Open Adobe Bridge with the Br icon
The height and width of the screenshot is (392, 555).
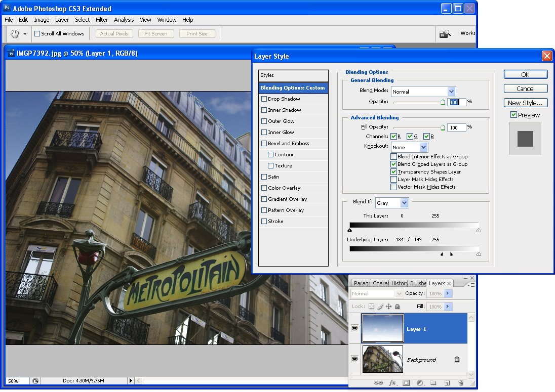tap(445, 34)
